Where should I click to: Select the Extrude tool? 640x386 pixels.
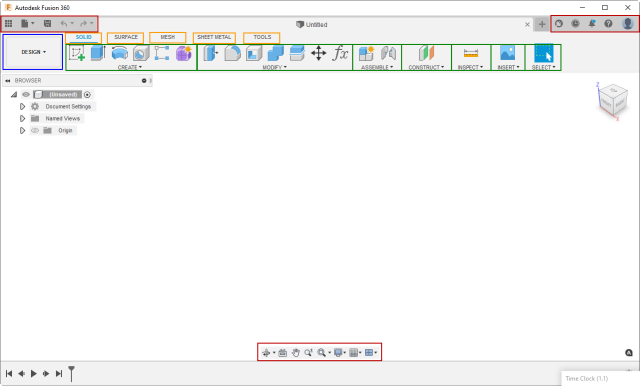(x=98, y=53)
